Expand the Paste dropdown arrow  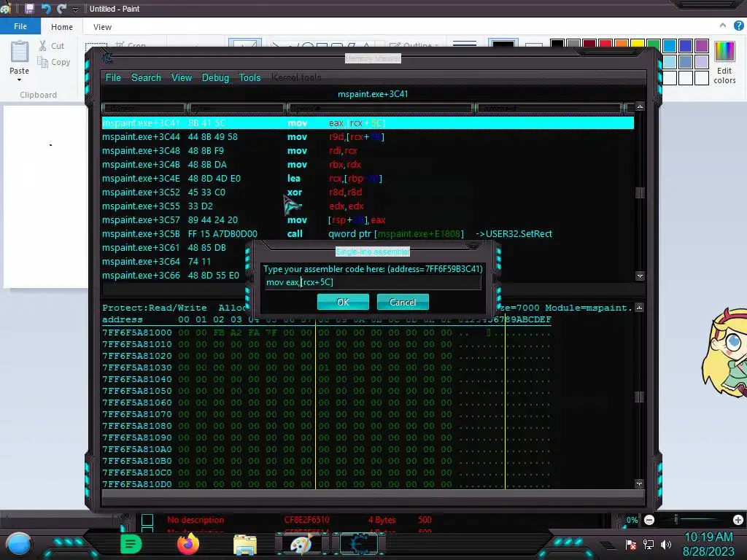(x=20, y=79)
